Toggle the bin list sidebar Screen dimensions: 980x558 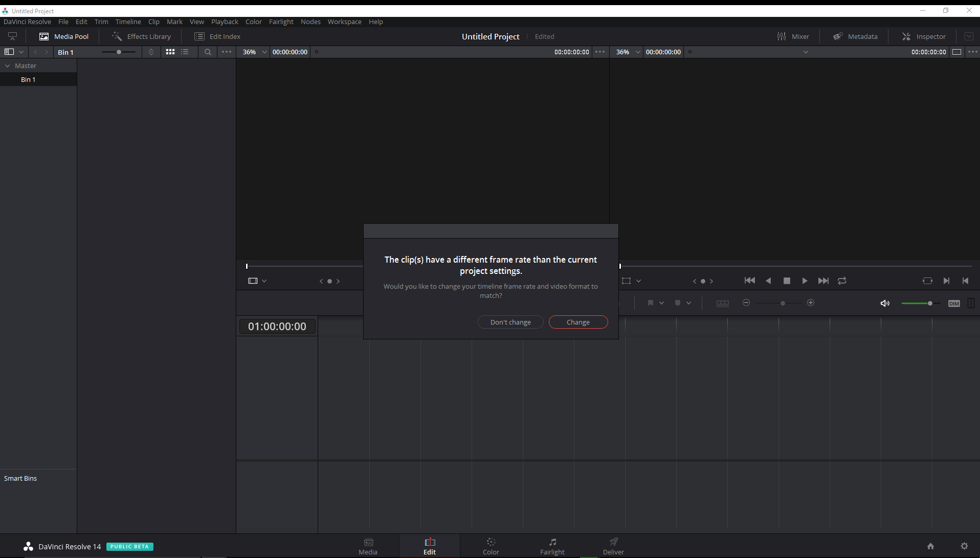(x=9, y=52)
